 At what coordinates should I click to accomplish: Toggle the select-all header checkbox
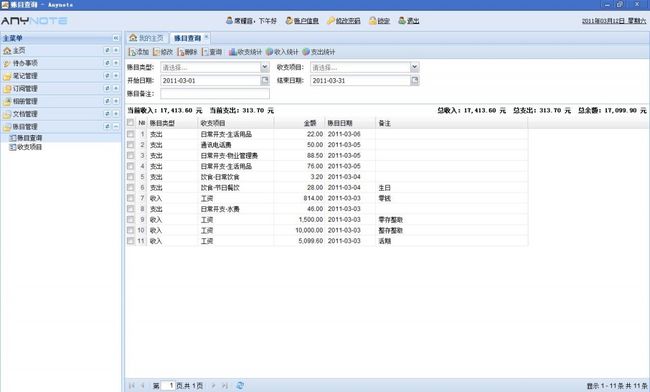click(x=131, y=123)
